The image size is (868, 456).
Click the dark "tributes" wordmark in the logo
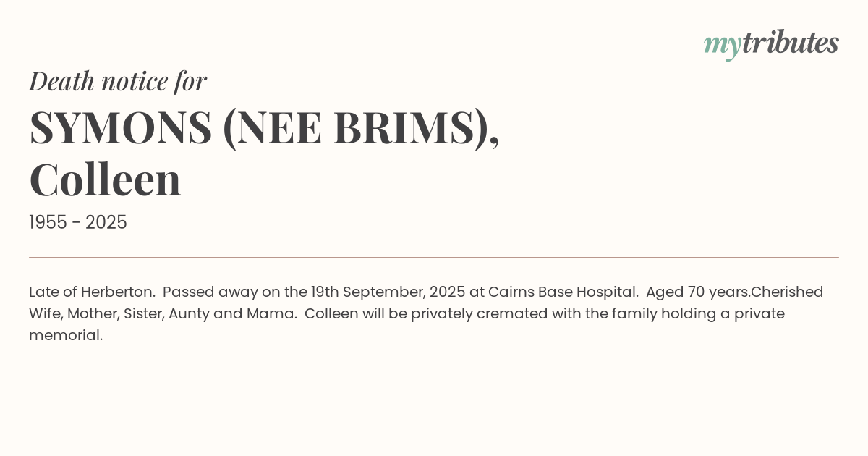pos(790,43)
